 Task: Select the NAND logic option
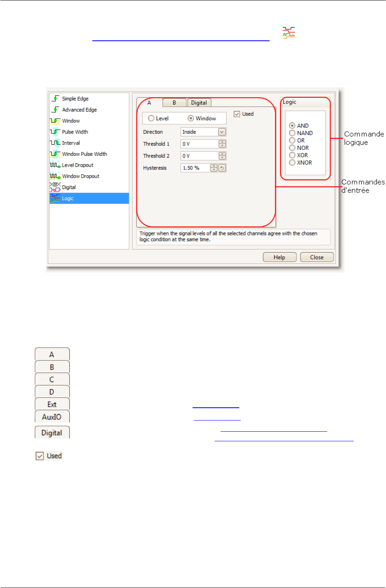[x=292, y=133]
